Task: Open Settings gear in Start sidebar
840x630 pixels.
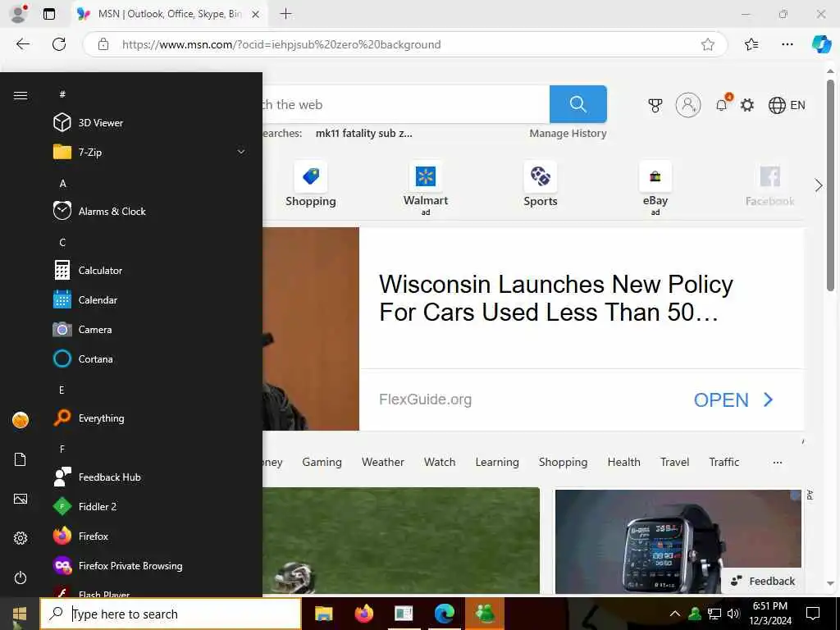Action: tap(21, 538)
